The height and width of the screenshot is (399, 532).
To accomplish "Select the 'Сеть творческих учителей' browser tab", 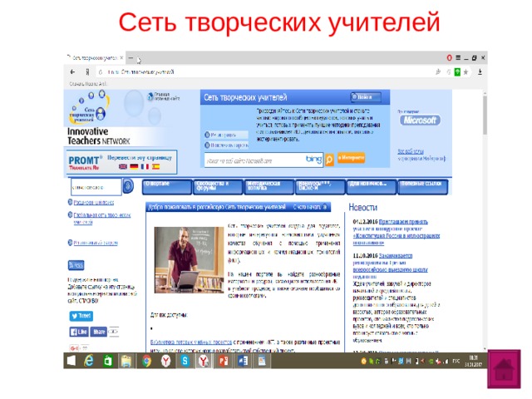I will (94, 58).
